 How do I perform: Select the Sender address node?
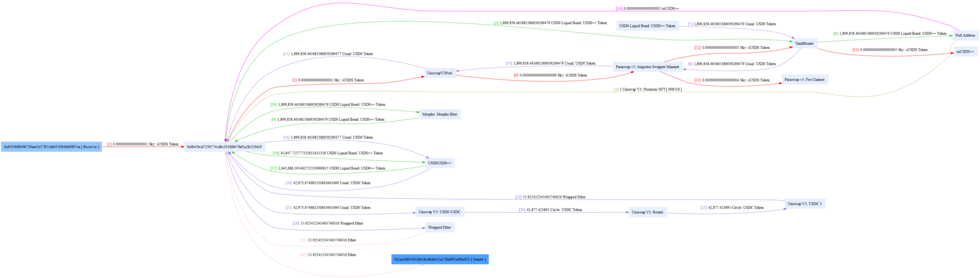pyautogui.click(x=439, y=260)
